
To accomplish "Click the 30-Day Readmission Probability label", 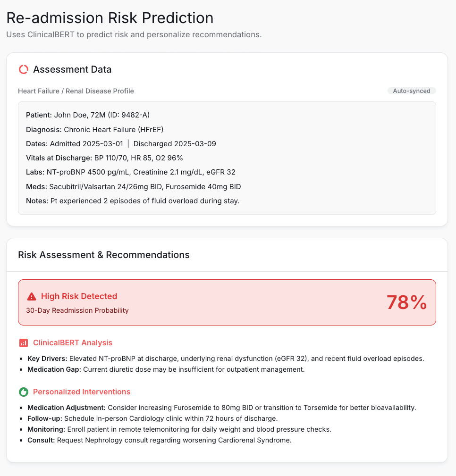I will [x=77, y=310].
